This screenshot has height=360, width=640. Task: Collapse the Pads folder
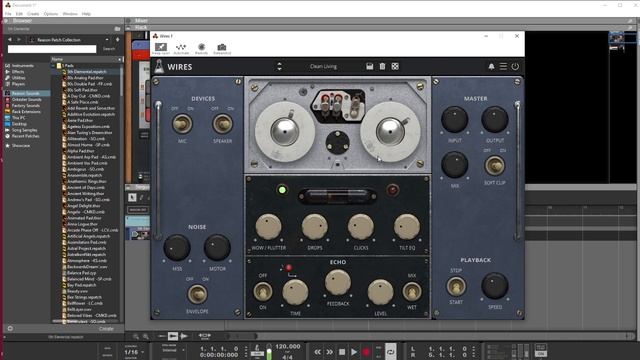coord(53,65)
